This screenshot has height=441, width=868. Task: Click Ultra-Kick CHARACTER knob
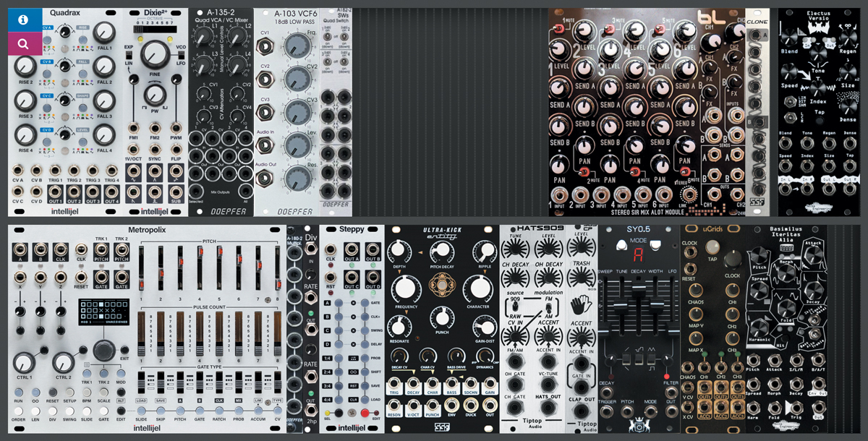click(x=479, y=290)
